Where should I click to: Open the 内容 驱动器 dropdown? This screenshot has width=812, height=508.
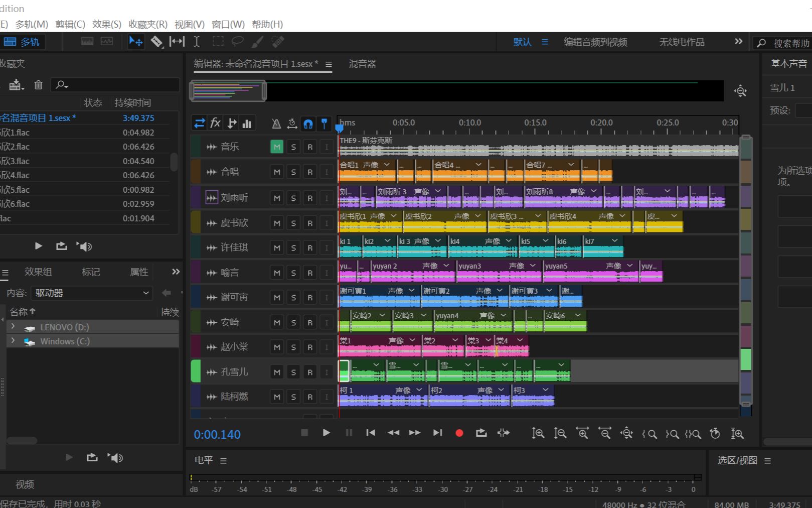tap(91, 293)
